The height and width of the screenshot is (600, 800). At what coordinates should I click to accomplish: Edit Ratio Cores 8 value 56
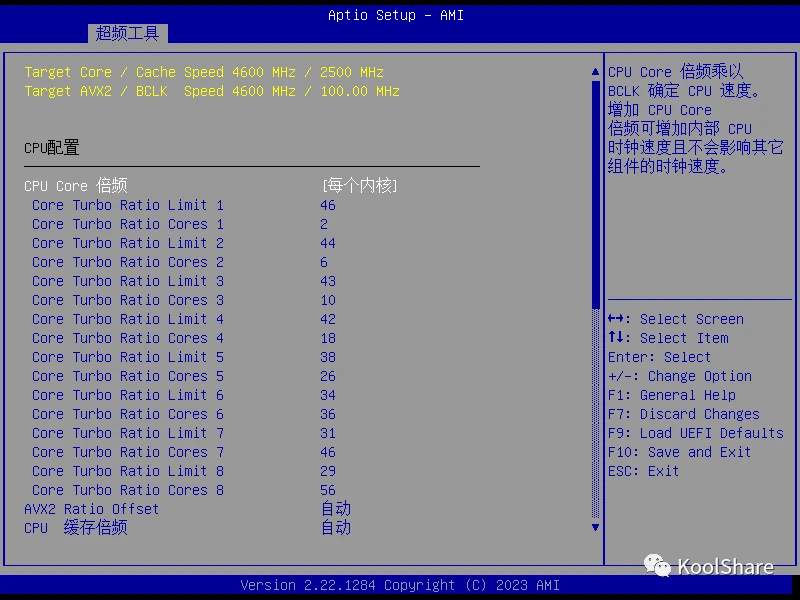(x=328, y=490)
